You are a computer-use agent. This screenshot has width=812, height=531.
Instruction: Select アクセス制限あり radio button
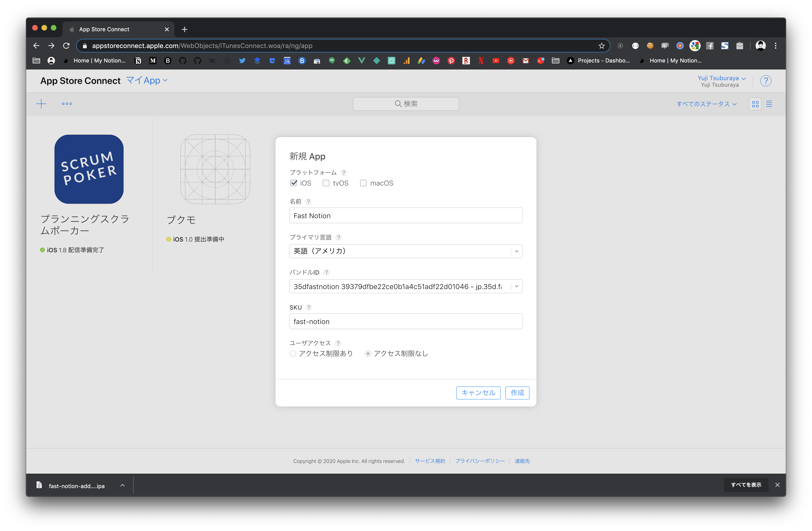[293, 354]
